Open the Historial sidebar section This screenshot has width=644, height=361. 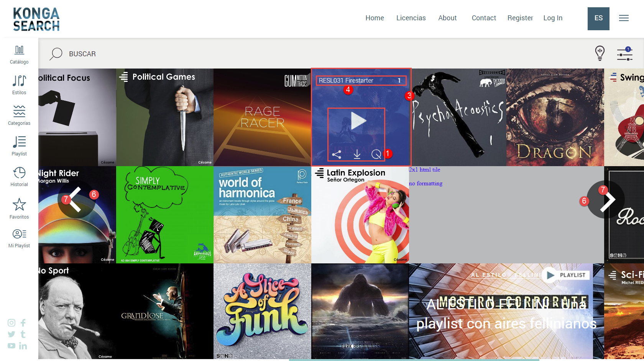tap(19, 176)
